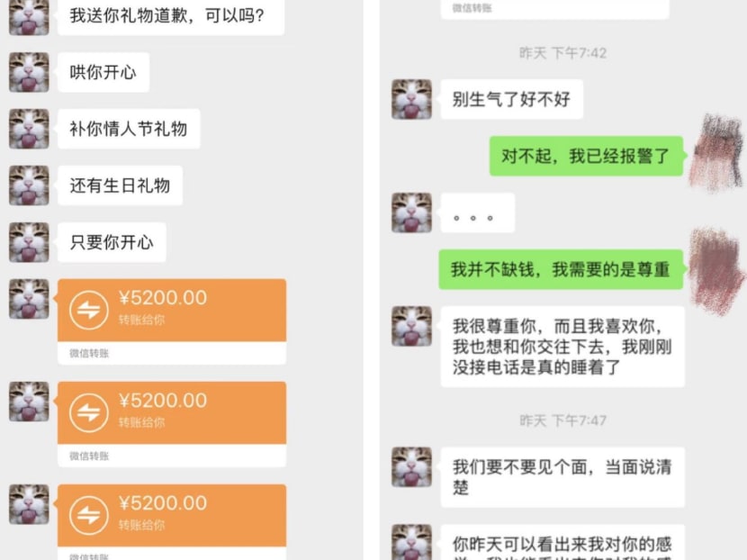
Task: Tap the '补你情人节礼物' message bubble
Action: [x=129, y=129]
